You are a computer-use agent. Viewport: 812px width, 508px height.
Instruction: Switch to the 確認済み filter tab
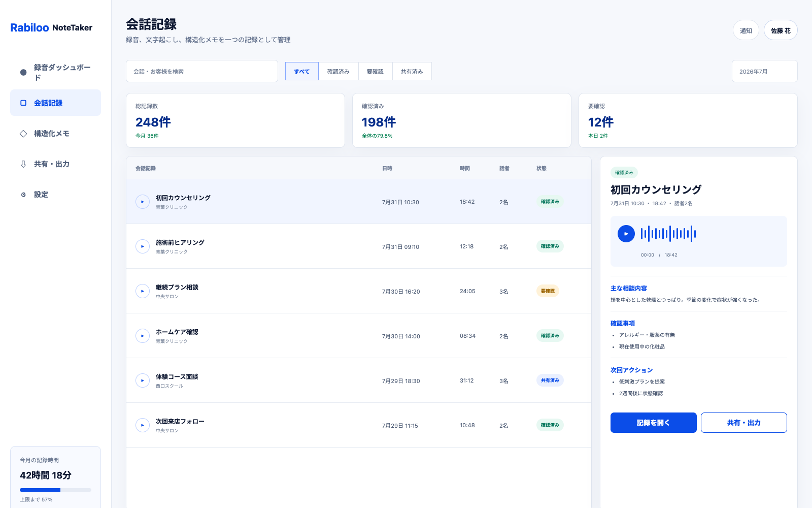339,71
